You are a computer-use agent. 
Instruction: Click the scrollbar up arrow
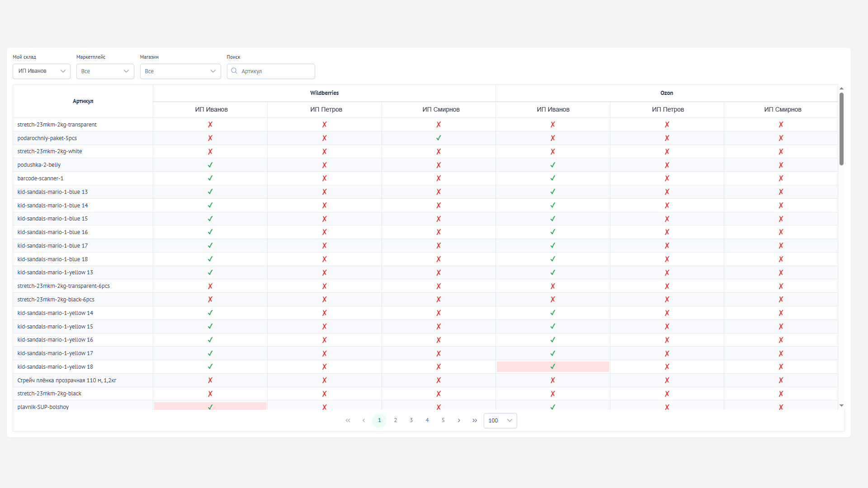841,89
